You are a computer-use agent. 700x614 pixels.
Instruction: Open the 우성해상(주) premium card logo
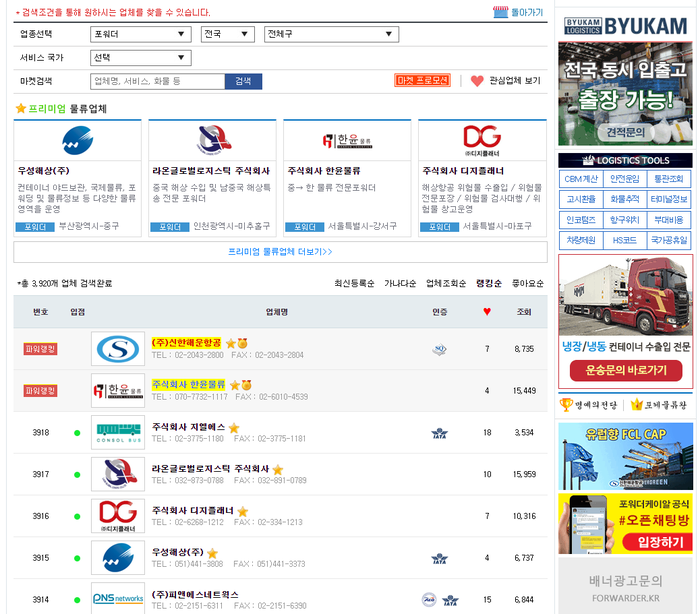coord(78,140)
